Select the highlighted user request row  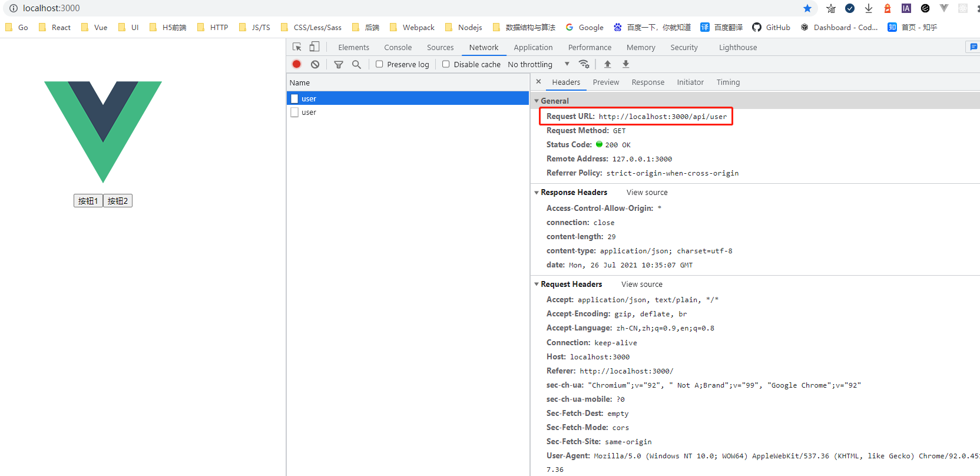[408, 98]
